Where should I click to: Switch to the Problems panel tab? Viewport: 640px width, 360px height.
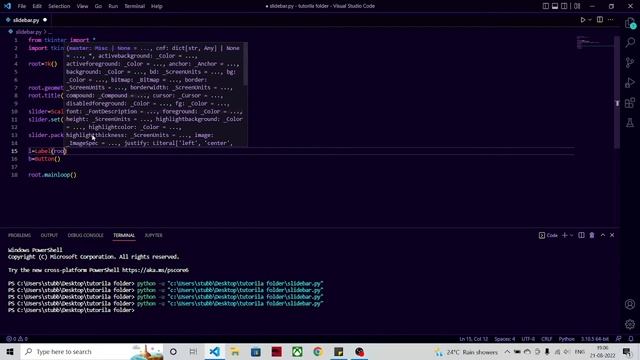(x=19, y=236)
